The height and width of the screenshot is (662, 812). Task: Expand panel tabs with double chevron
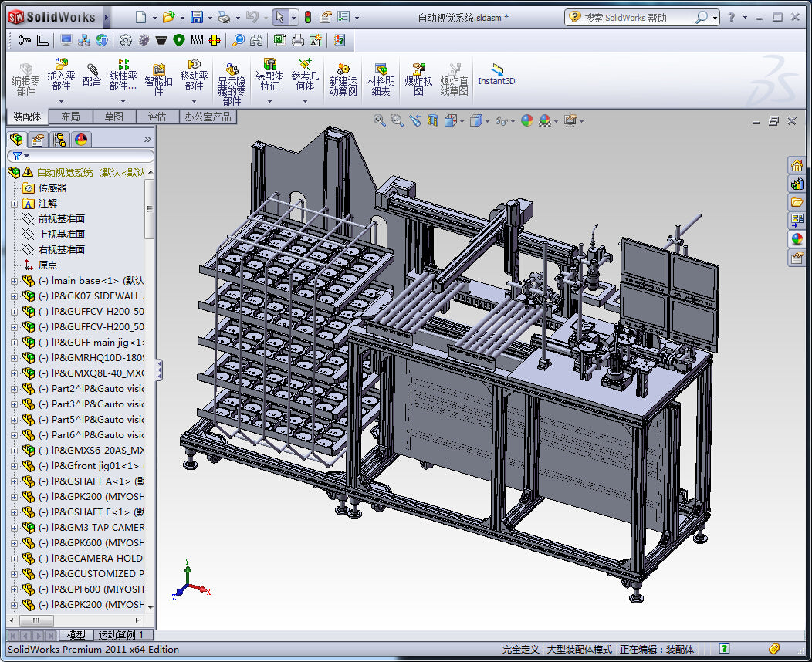click(147, 139)
